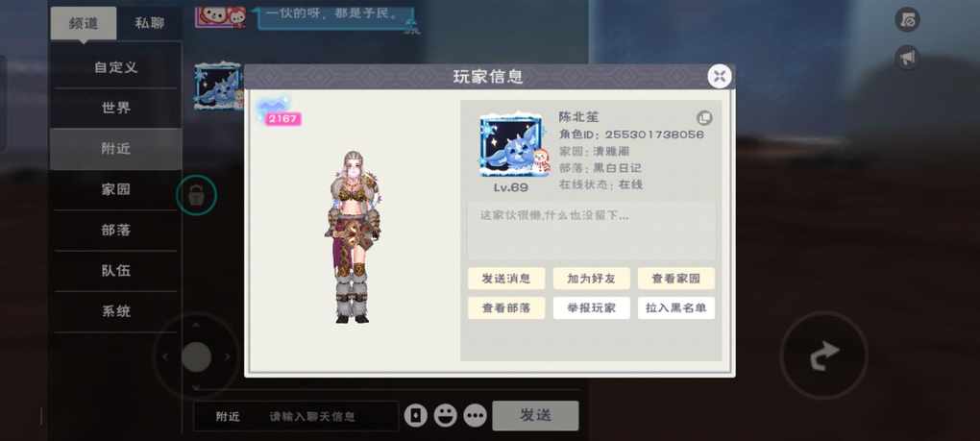Select the 家园 channel
The height and width of the screenshot is (441, 980).
[116, 189]
